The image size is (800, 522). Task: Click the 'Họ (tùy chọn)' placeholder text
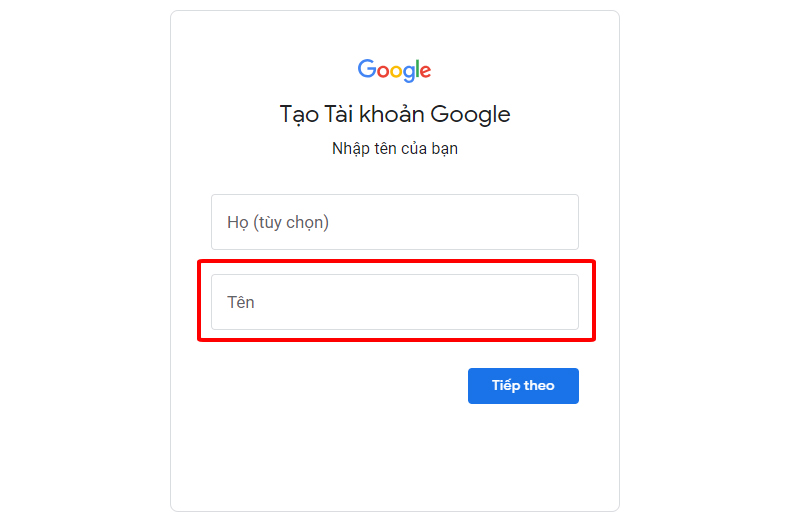278,222
